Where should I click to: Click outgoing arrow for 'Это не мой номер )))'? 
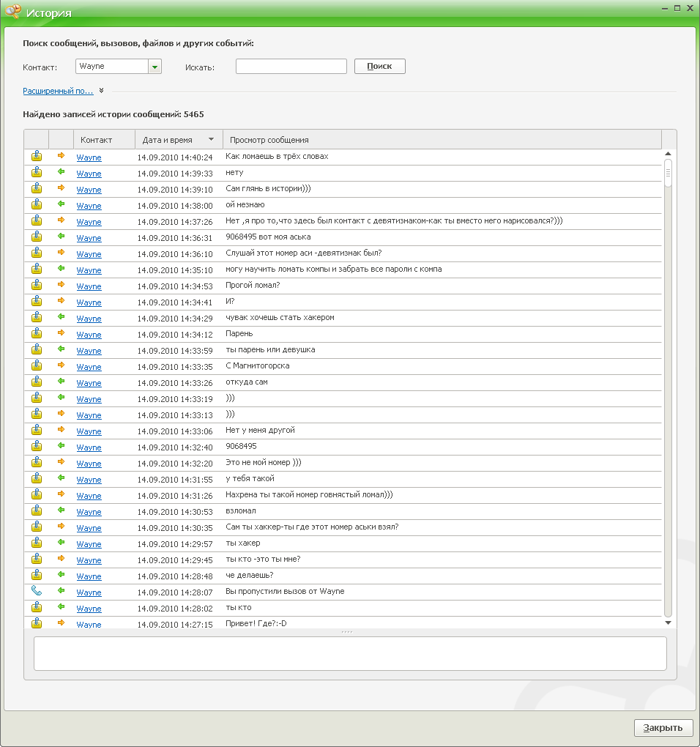(x=61, y=462)
